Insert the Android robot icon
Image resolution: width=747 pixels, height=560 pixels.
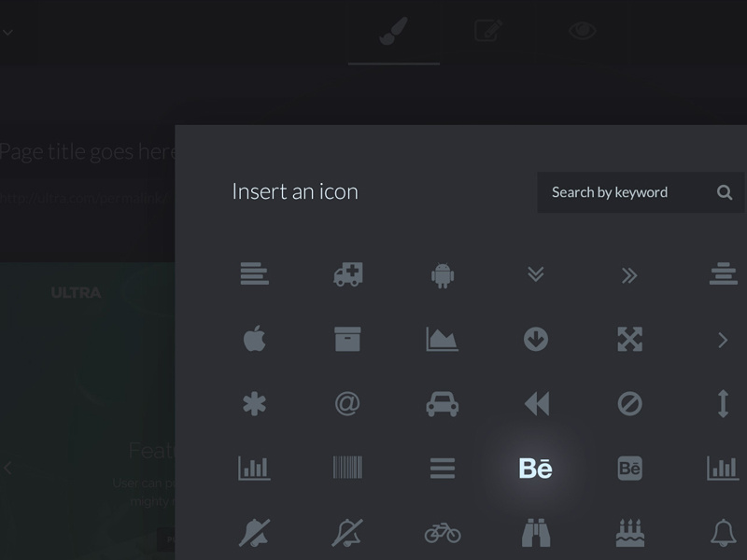442,275
